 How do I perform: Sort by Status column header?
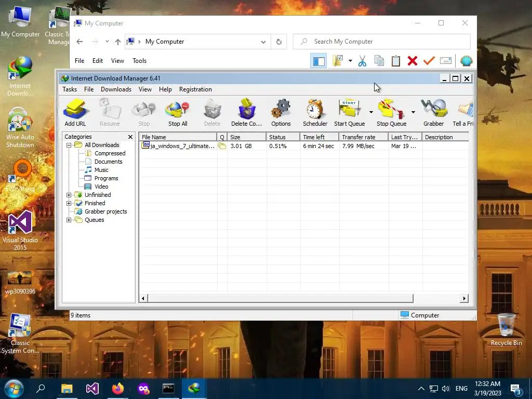(283, 137)
